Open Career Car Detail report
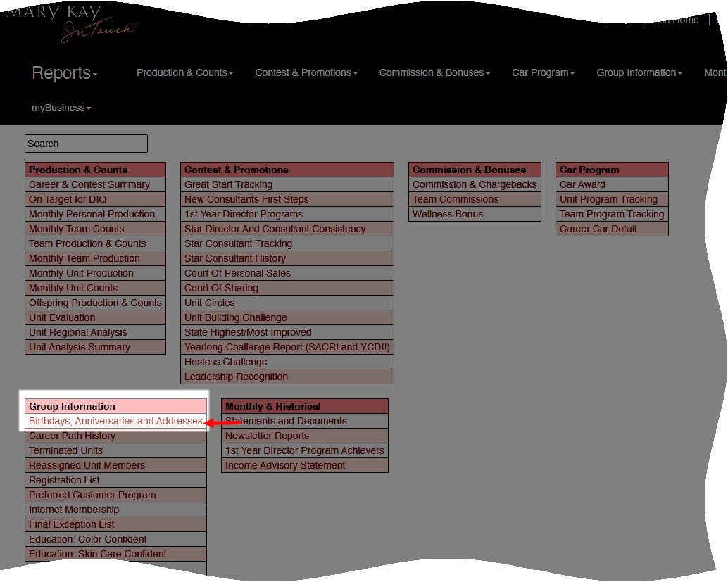Image resolution: width=728 pixels, height=582 pixels. click(612, 229)
